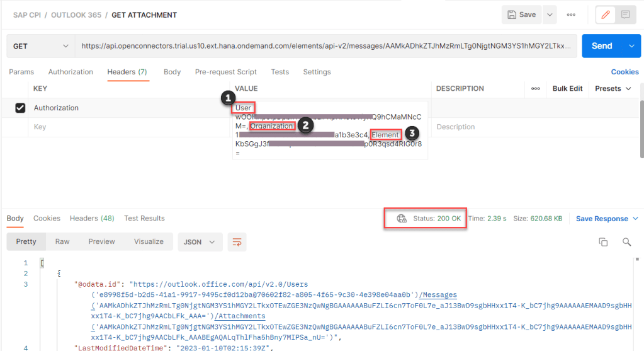Click the globe network icon near Status
Image resolution: width=644 pixels, height=351 pixels.
tap(402, 219)
